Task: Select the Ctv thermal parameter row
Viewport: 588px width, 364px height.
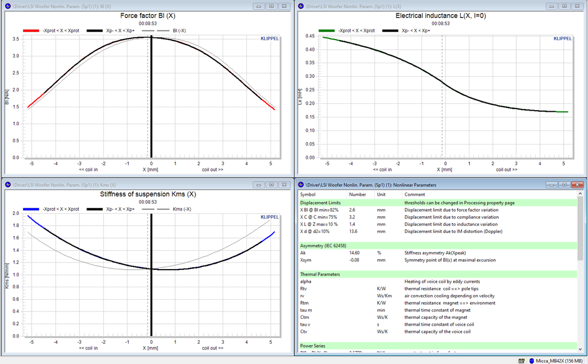Action: [438, 331]
